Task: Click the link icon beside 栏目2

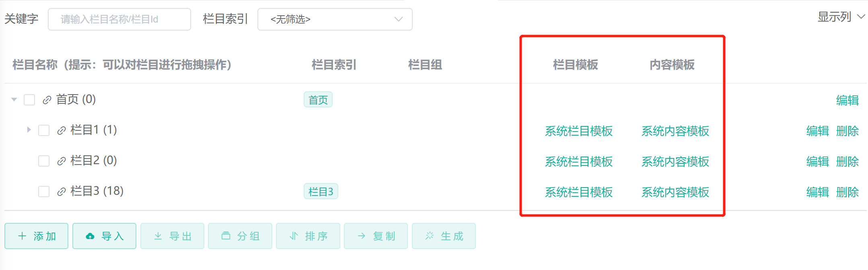Action: tap(62, 161)
